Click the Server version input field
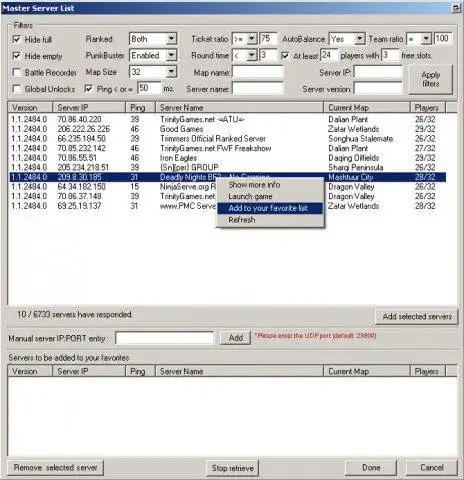This screenshot has width=464, height=480. click(378, 89)
